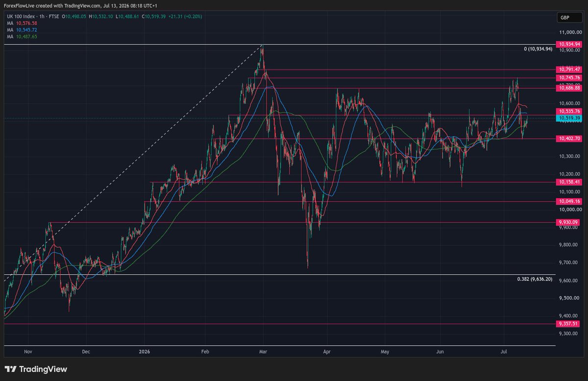This screenshot has width=588, height=381.
Task: Select the 10,402.70 price label
Action: tap(568, 139)
